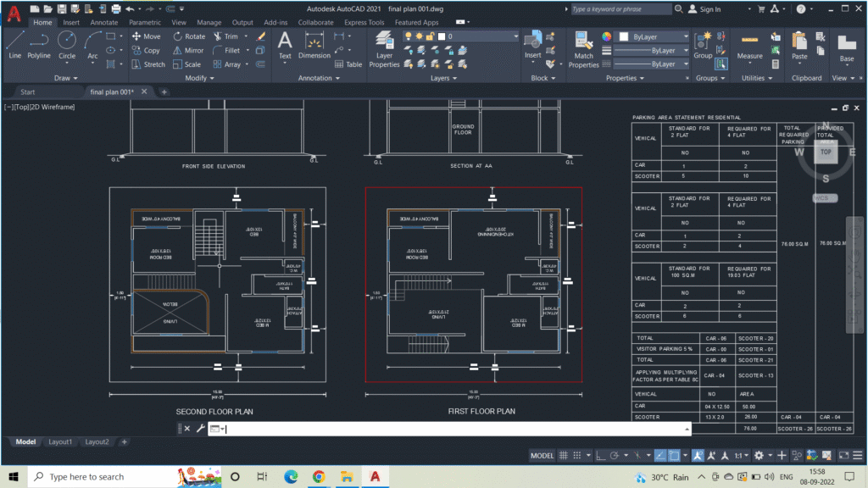Click the TOP face of ViewCube
Screen dimensions: 868x488
[x=826, y=152]
